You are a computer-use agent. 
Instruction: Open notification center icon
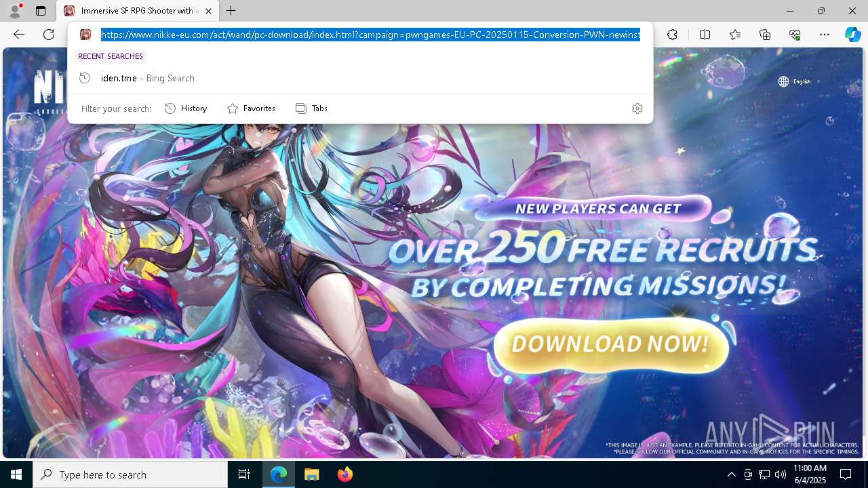pyautogui.click(x=846, y=474)
